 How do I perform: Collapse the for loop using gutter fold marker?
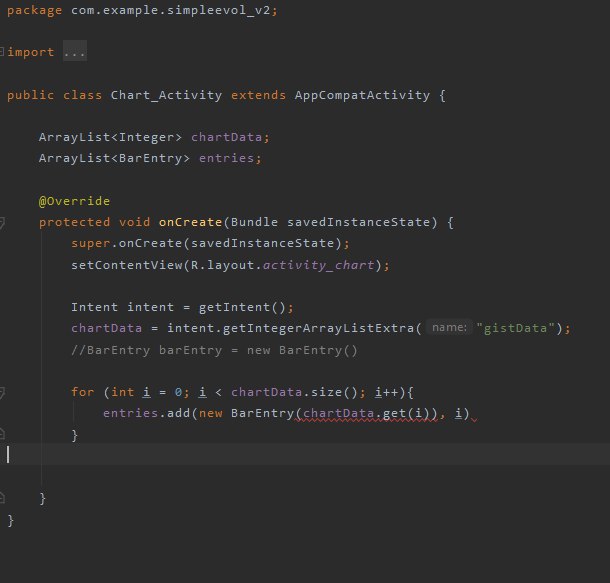tap(2, 392)
